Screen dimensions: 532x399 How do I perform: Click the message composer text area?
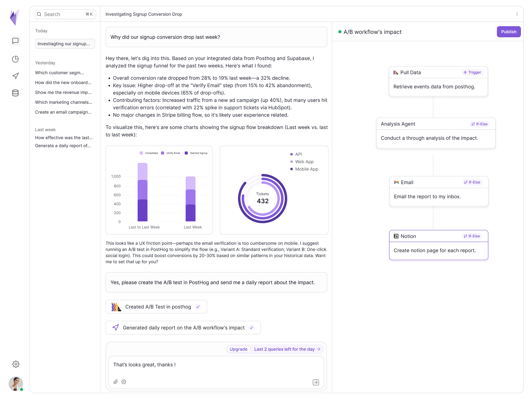click(x=216, y=372)
